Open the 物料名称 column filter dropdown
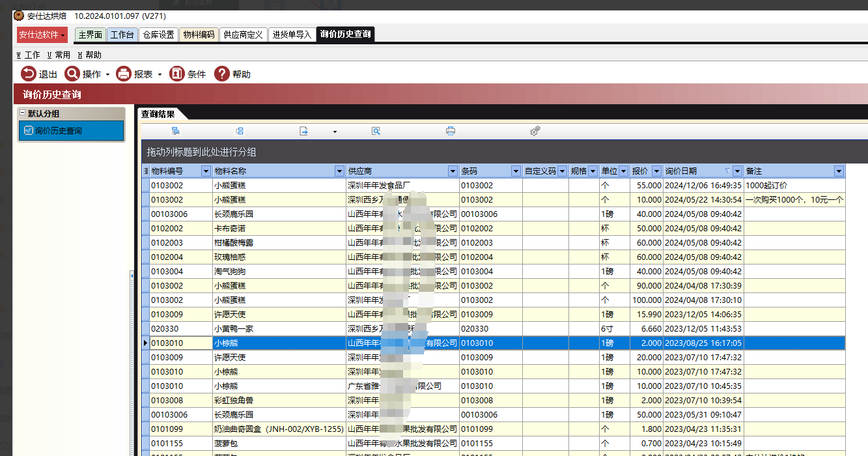The image size is (868, 456). [x=339, y=171]
